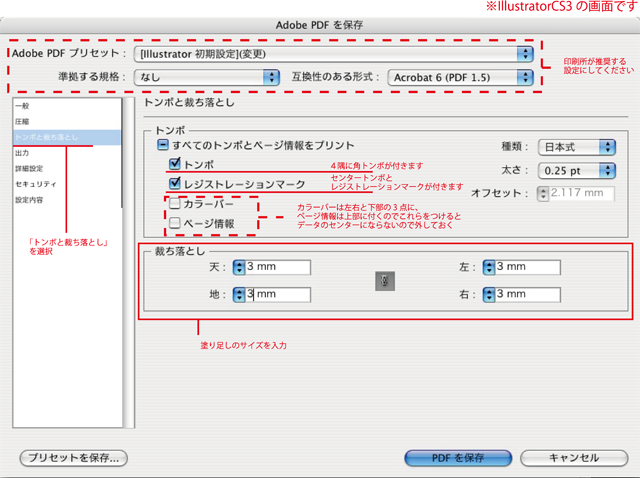This screenshot has width=640, height=478.
Task: Select 出力 in the category list
Action: (x=67, y=153)
